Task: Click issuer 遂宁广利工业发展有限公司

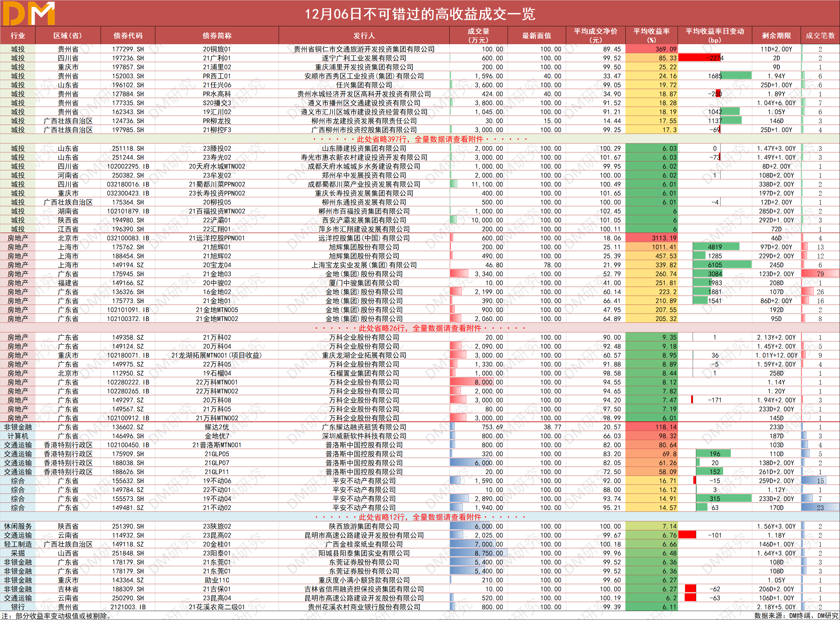Action: pos(364,58)
